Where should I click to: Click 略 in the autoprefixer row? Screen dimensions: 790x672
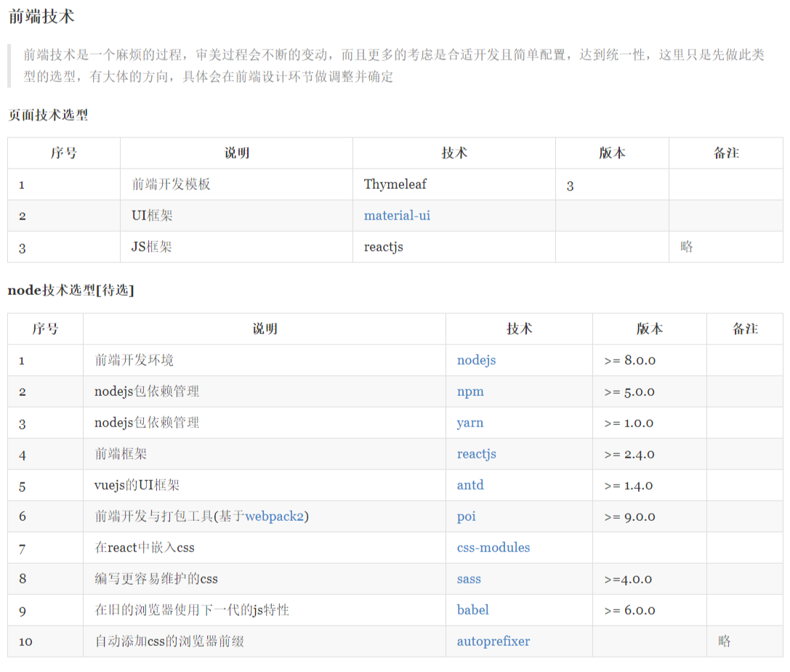coord(724,641)
